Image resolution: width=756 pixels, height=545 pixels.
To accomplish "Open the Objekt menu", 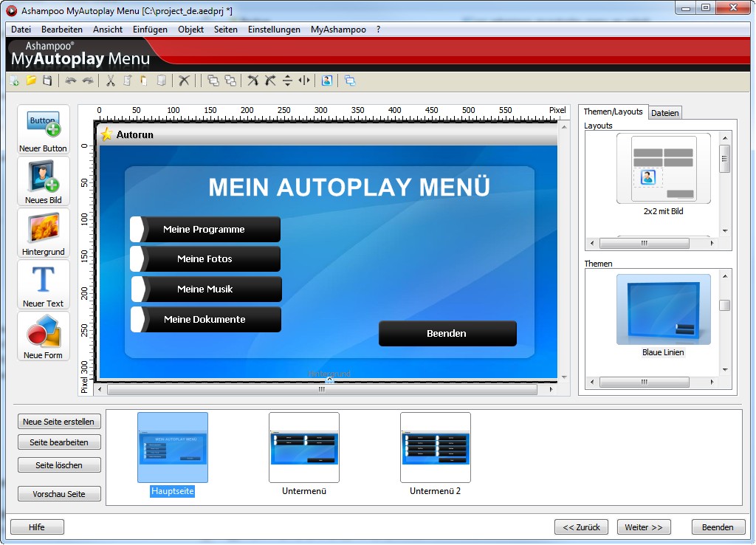I will click(x=191, y=30).
